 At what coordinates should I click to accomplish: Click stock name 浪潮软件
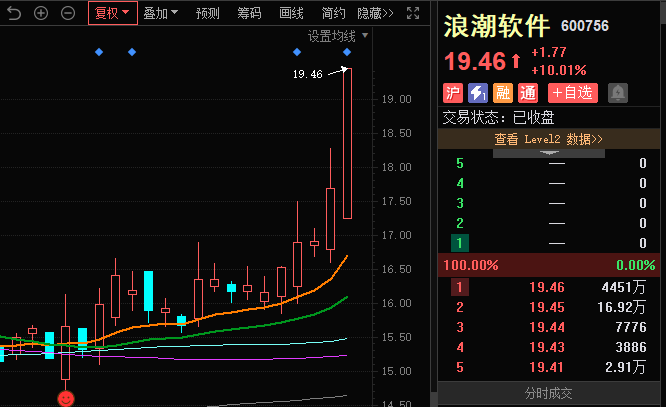496,26
